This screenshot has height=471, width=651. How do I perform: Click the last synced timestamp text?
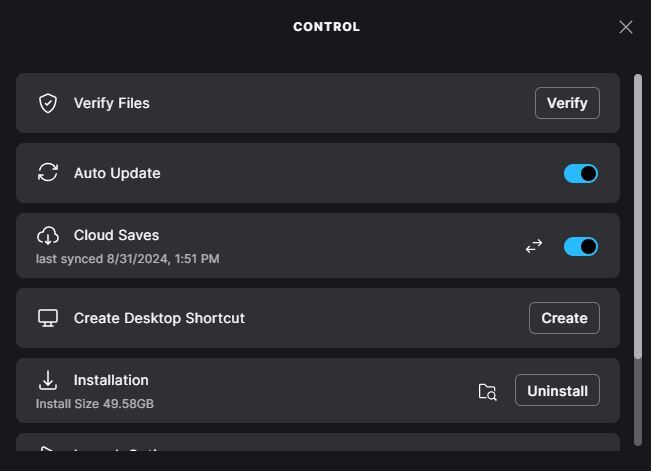point(127,259)
